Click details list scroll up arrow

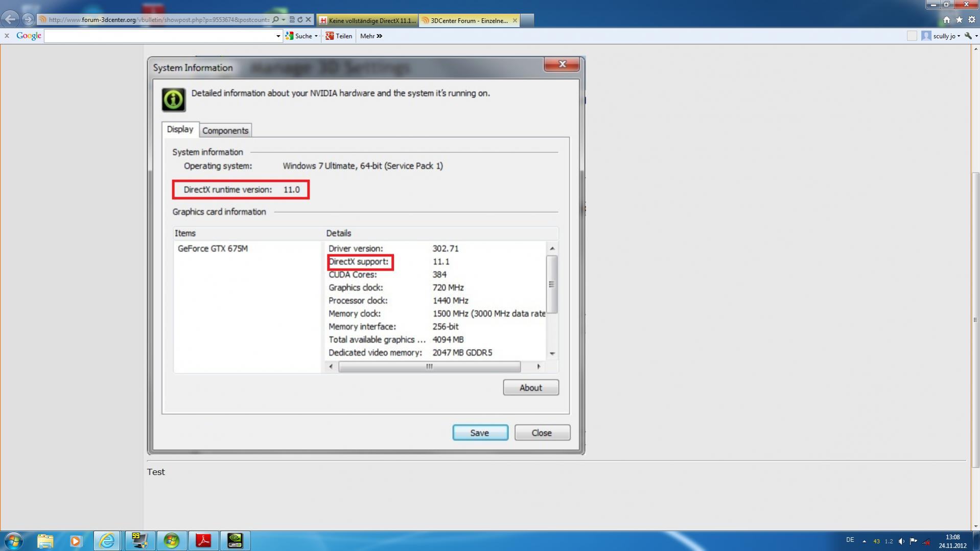[x=552, y=248]
